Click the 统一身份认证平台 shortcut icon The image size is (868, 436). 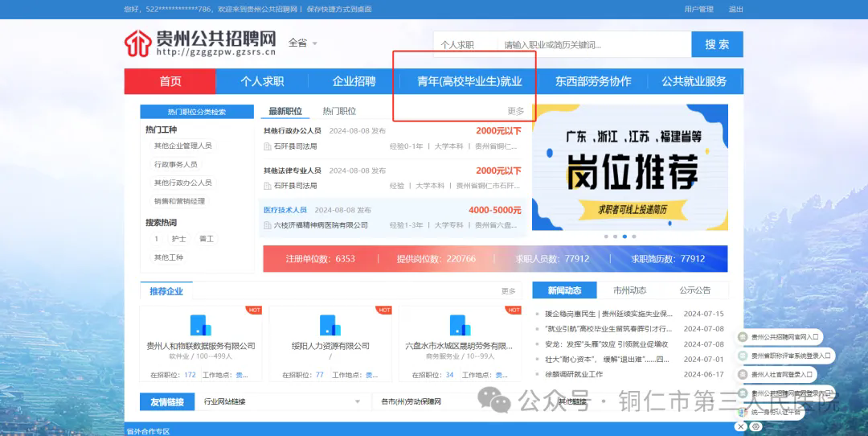tap(743, 412)
